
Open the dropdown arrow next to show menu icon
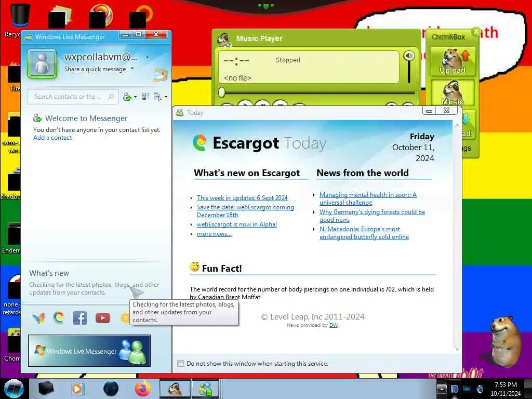[x=166, y=97]
